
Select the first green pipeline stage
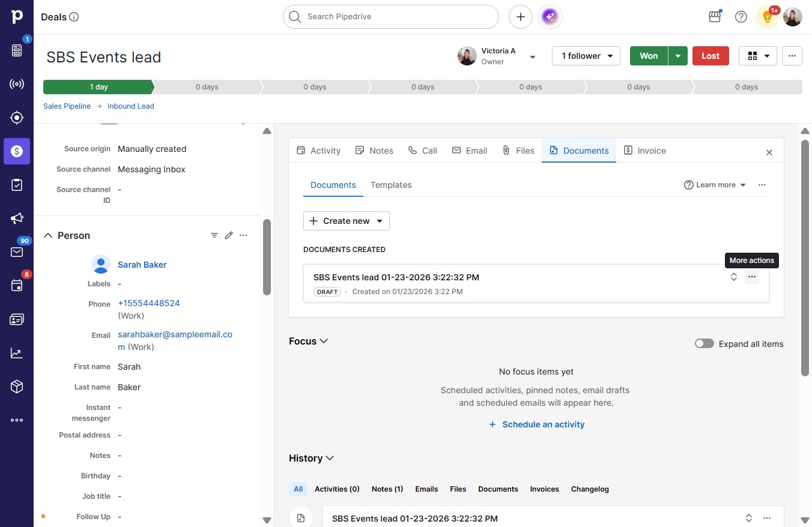click(x=98, y=87)
